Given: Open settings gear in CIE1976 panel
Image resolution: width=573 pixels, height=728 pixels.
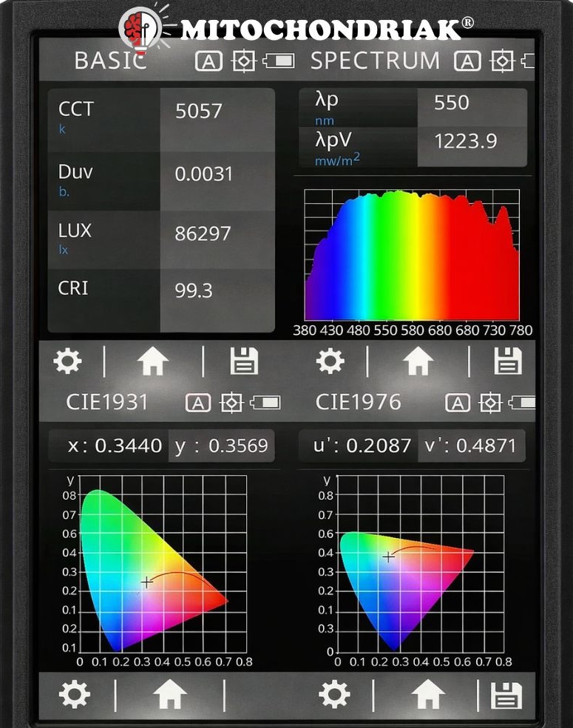Looking at the screenshot, I should (x=334, y=695).
